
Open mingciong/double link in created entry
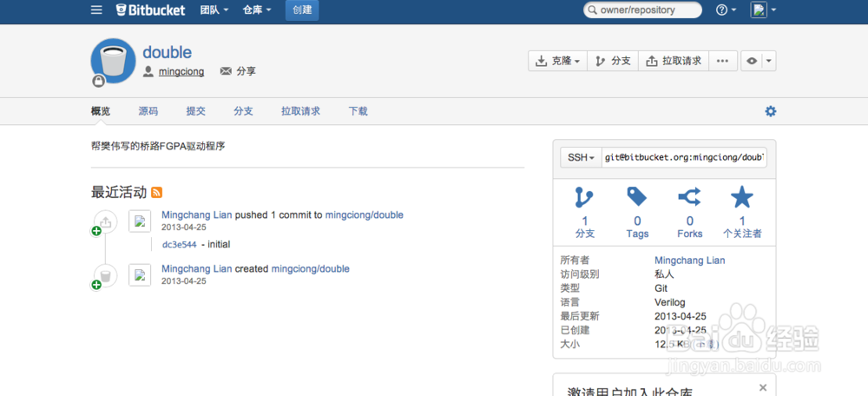pyautogui.click(x=311, y=268)
